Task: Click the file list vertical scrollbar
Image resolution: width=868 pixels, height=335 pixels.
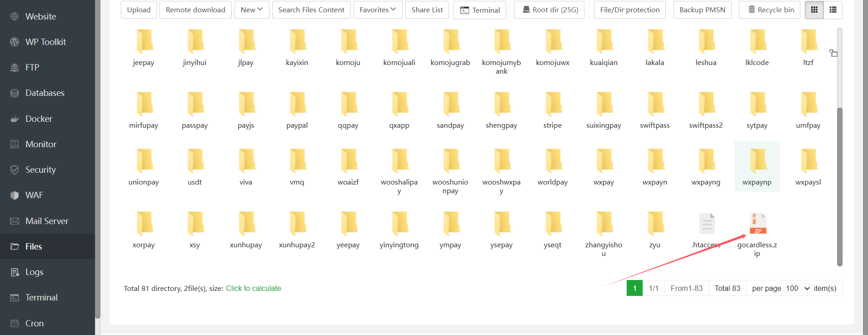Action: point(839,186)
